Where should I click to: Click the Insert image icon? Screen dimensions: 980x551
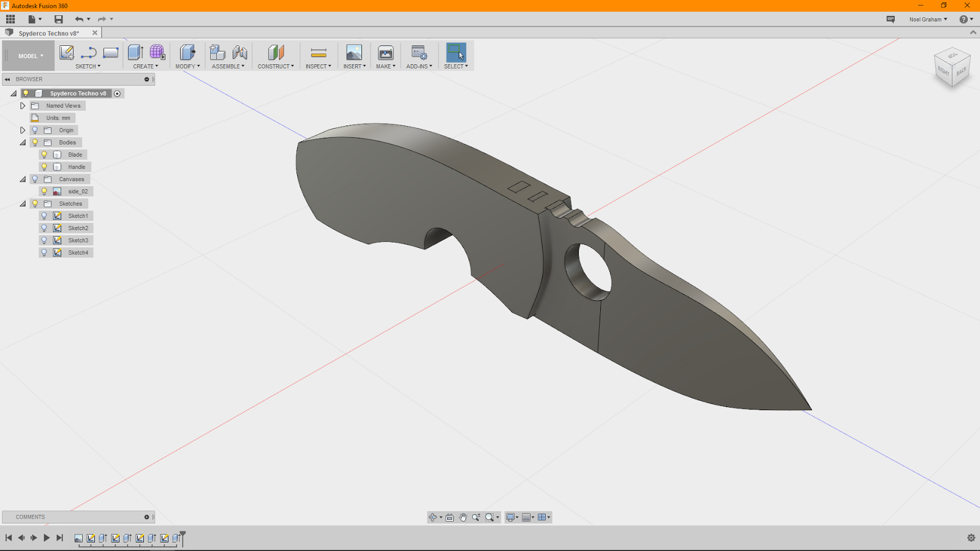[354, 52]
